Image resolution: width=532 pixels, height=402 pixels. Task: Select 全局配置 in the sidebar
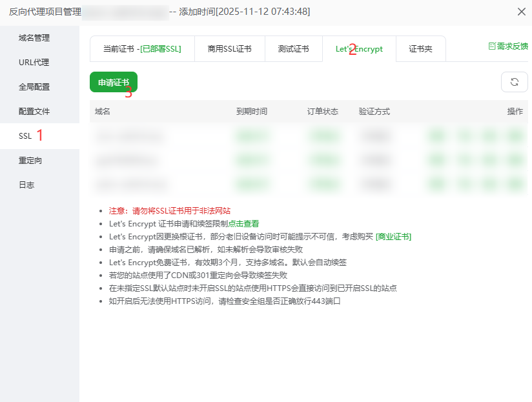pos(34,87)
